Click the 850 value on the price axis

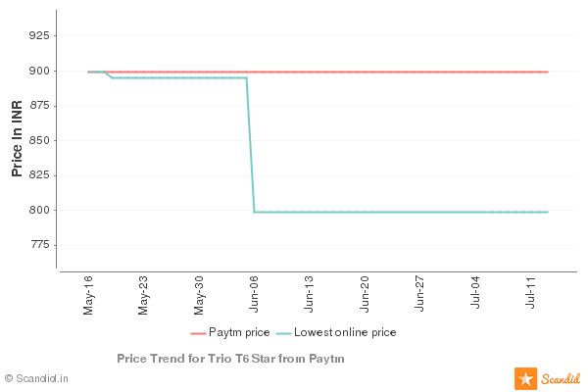(39, 141)
